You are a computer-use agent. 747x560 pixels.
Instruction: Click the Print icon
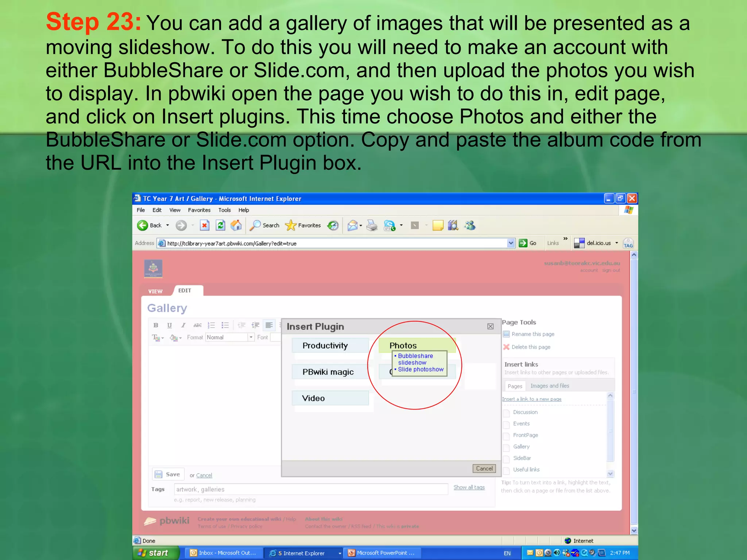372,225
